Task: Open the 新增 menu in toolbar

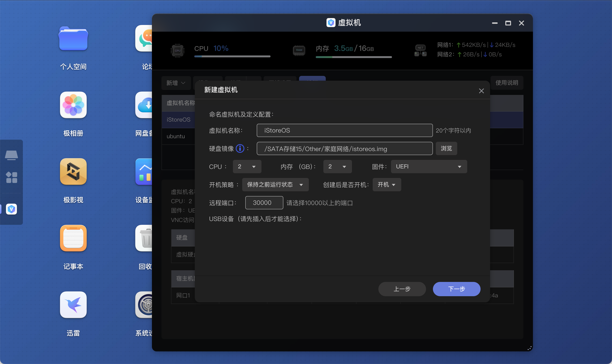Action: [x=176, y=83]
